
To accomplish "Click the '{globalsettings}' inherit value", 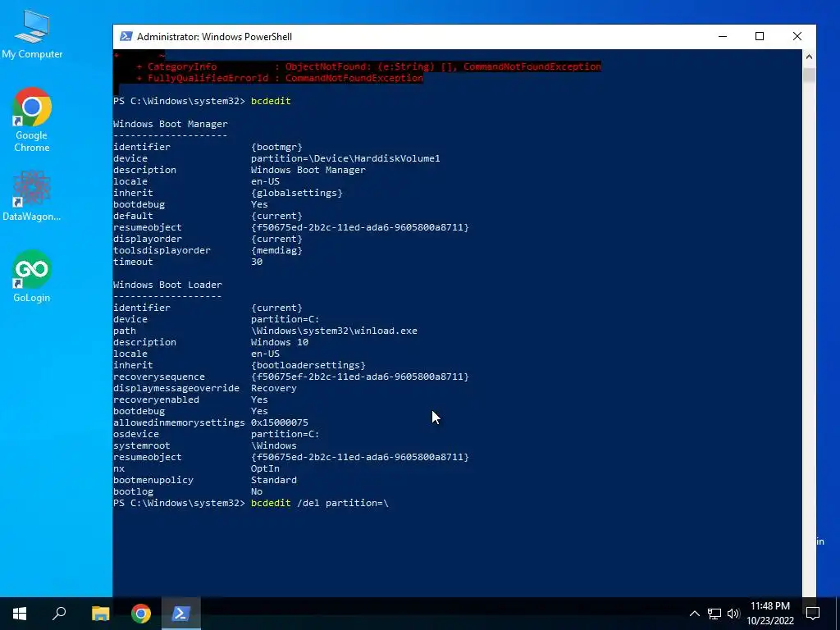I will point(297,193).
